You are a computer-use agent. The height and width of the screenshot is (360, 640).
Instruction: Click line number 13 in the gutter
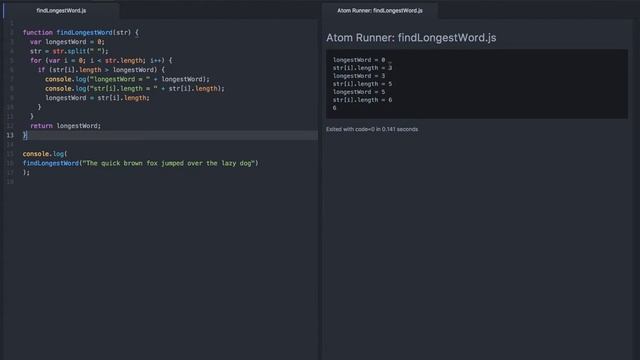10,135
